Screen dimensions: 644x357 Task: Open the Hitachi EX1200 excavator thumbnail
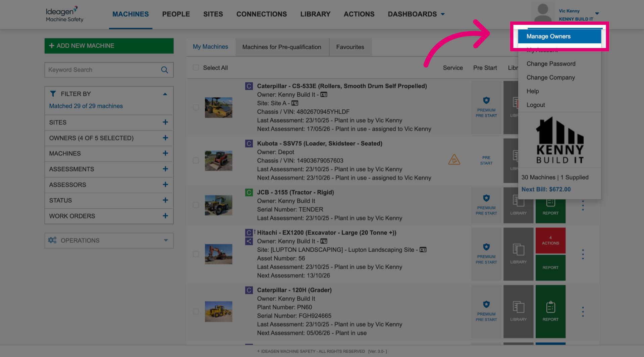[219, 254]
